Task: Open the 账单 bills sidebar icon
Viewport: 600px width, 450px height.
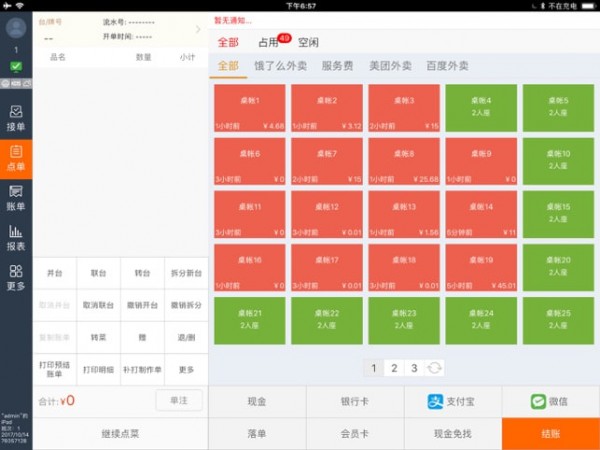Action: coord(16,197)
